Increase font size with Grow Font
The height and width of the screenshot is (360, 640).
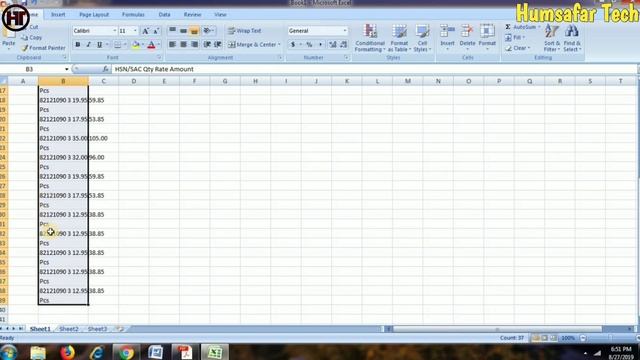pyautogui.click(x=145, y=31)
